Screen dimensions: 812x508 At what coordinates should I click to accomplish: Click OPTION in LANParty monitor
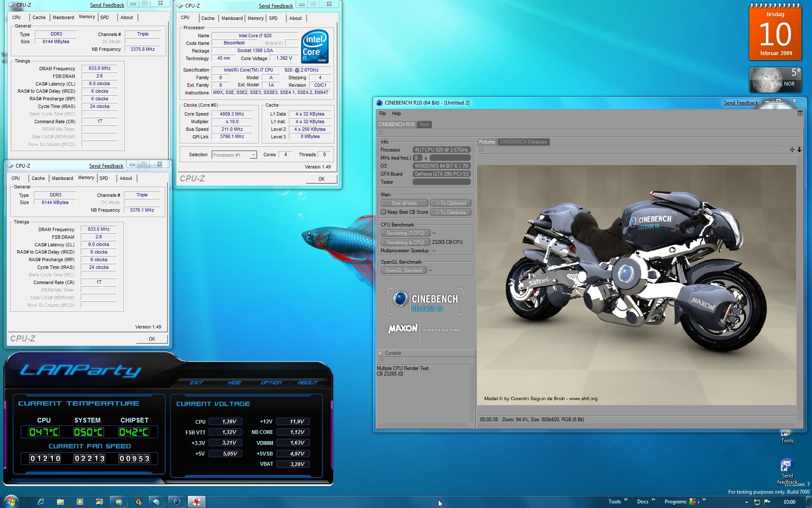point(271,383)
